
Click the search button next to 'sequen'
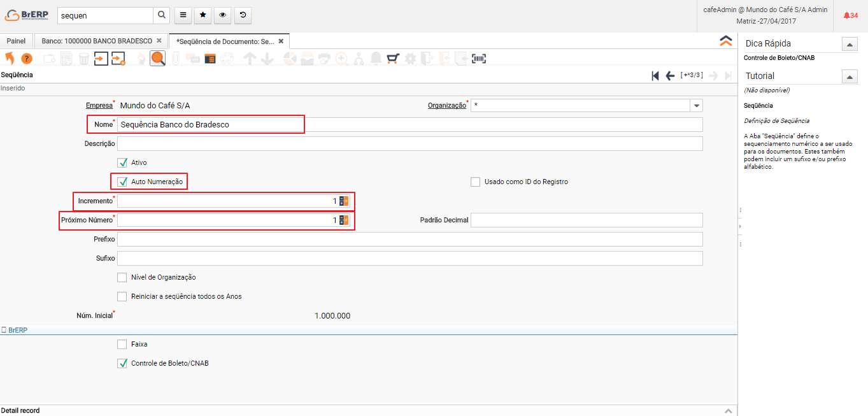(162, 15)
